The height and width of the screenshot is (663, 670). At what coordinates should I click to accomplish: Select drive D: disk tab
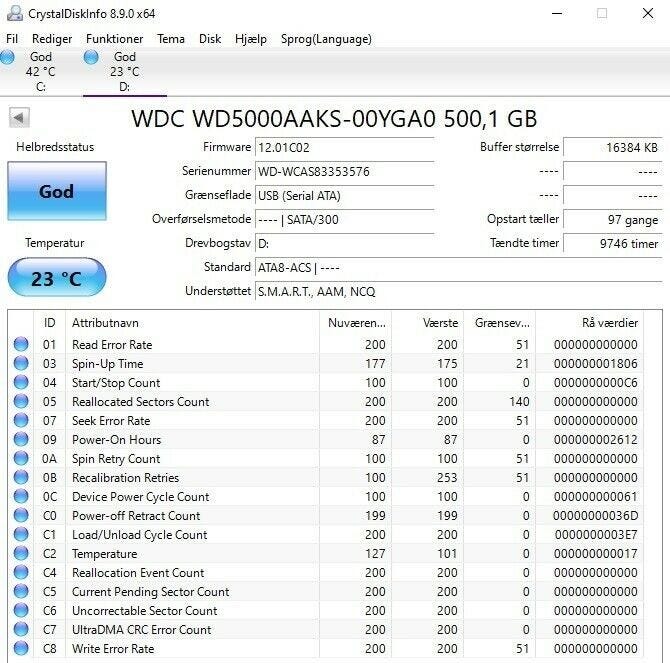[x=124, y=72]
